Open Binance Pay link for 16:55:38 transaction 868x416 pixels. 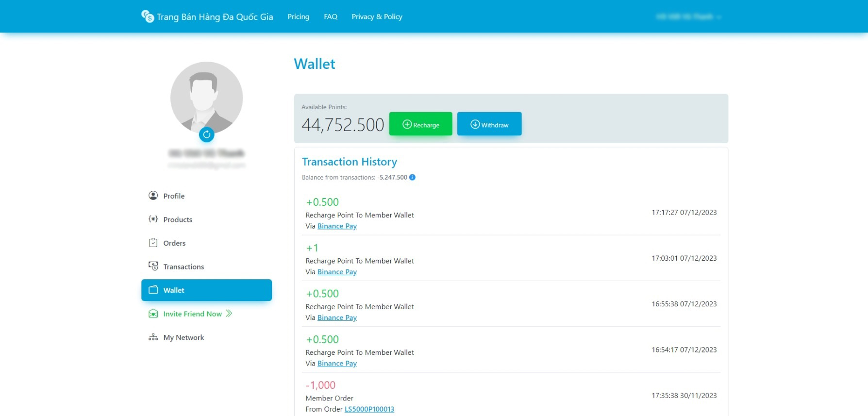click(337, 317)
